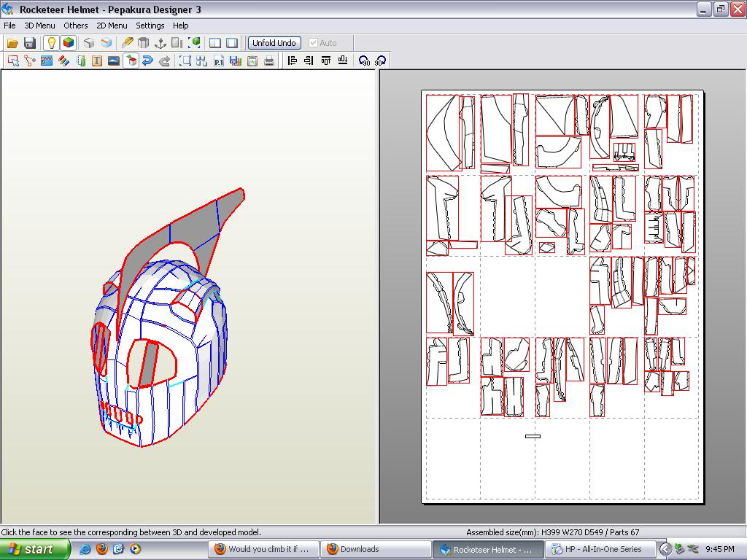Save the project with the floppy disk icon
This screenshot has height=560, width=747.
pos(29,43)
